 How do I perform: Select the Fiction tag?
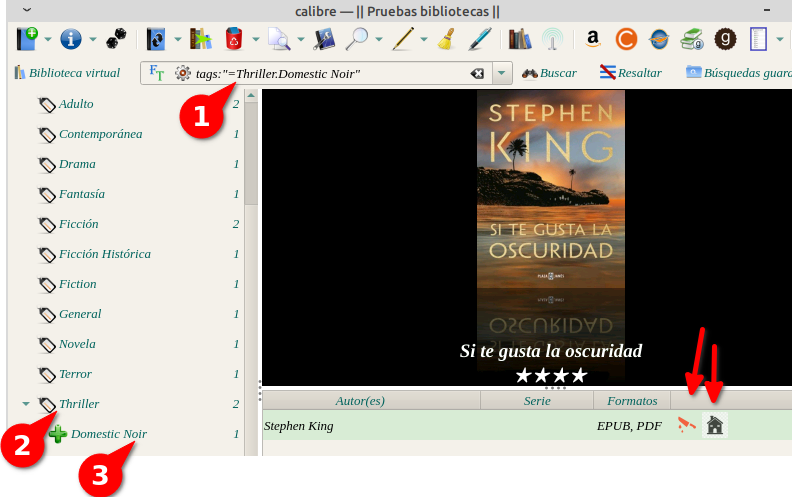(77, 284)
